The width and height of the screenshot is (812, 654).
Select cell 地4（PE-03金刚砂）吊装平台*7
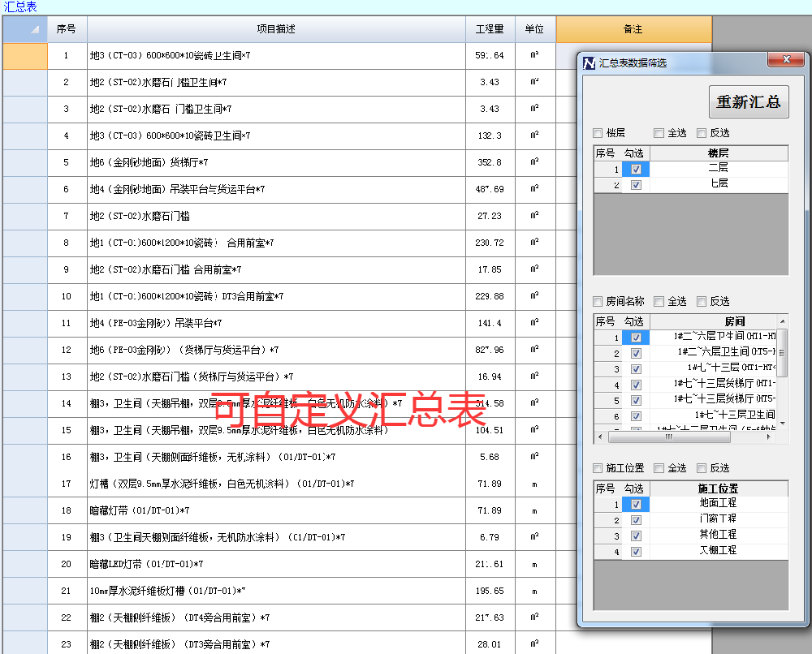tap(276, 324)
